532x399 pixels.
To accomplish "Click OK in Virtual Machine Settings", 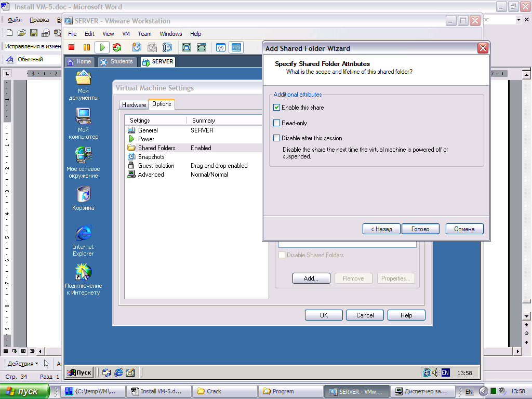I will pyautogui.click(x=324, y=315).
